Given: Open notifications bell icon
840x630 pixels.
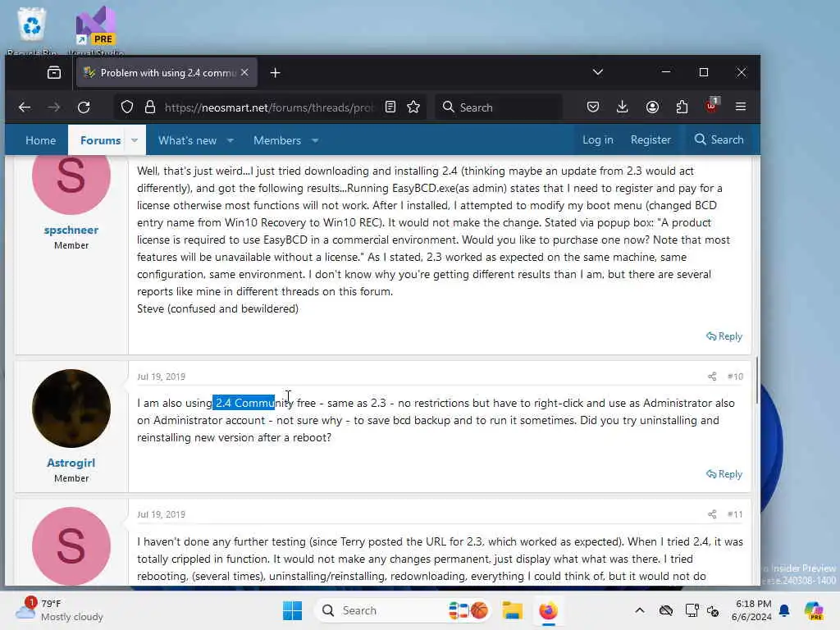Looking at the screenshot, I should point(784,610).
